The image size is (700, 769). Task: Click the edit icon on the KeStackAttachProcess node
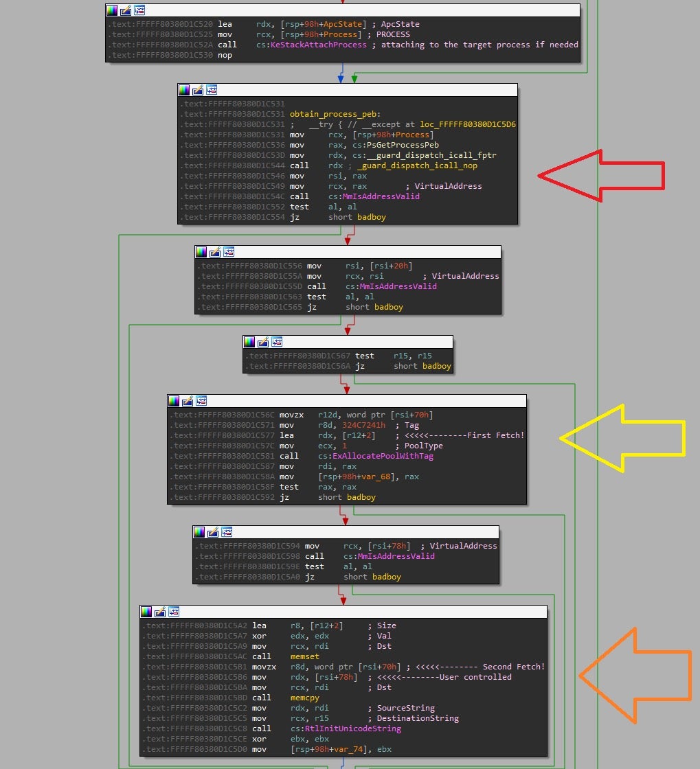pyautogui.click(x=126, y=10)
